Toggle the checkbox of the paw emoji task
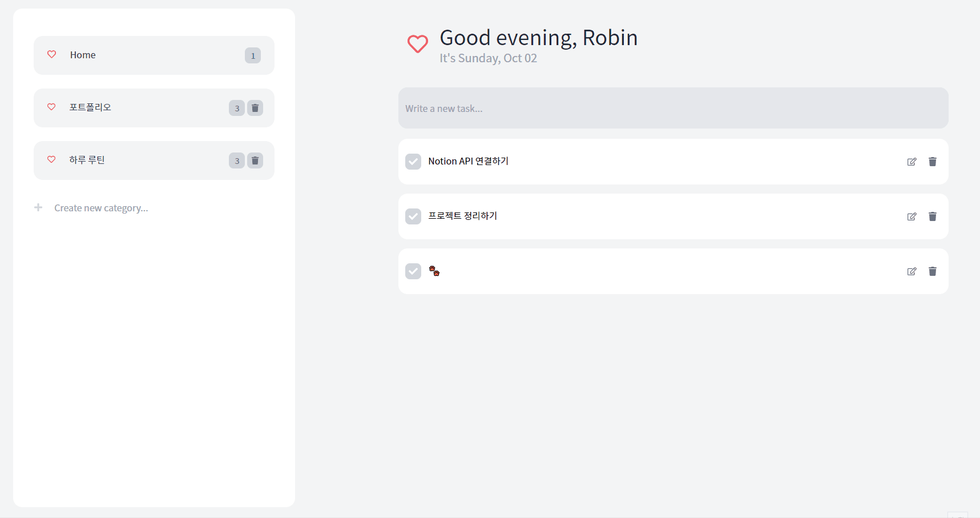 click(413, 271)
